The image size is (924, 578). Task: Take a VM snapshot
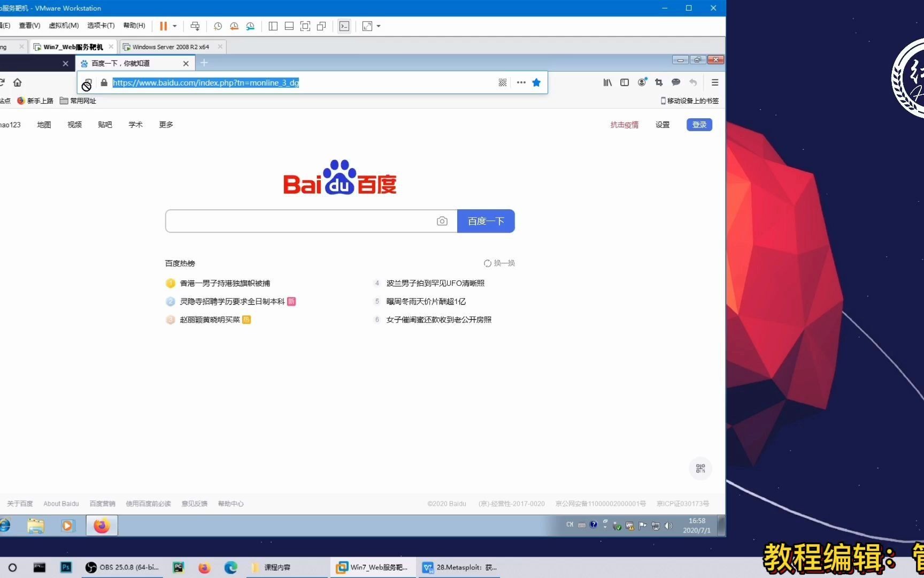(x=218, y=26)
